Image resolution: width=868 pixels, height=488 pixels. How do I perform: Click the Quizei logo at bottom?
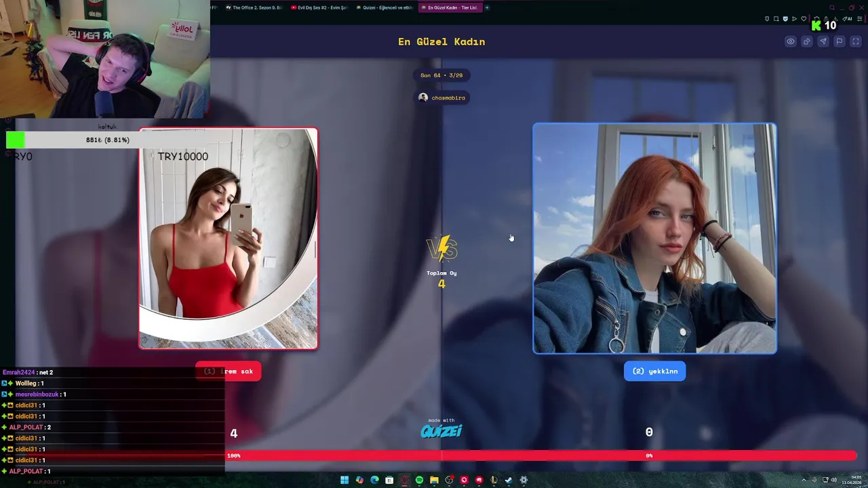441,430
